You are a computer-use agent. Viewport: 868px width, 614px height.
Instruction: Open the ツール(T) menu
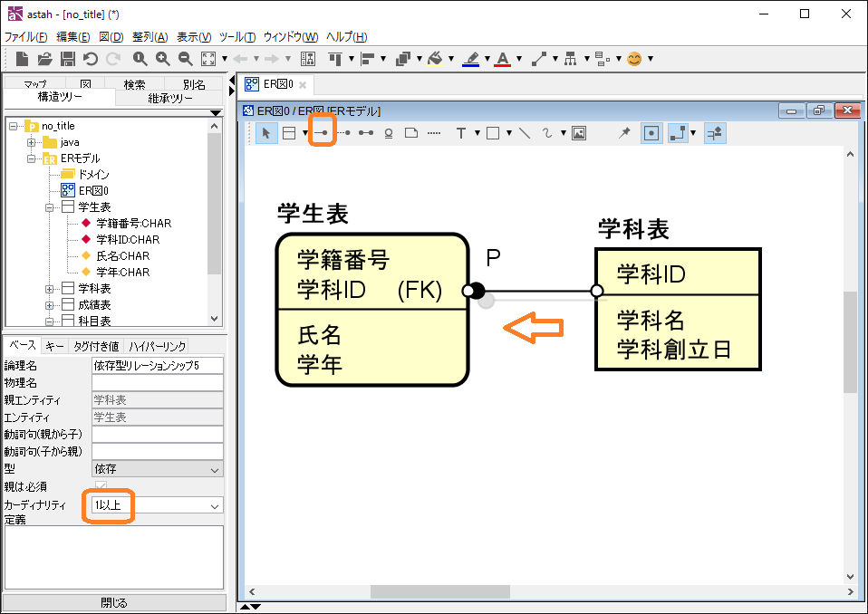click(x=237, y=37)
